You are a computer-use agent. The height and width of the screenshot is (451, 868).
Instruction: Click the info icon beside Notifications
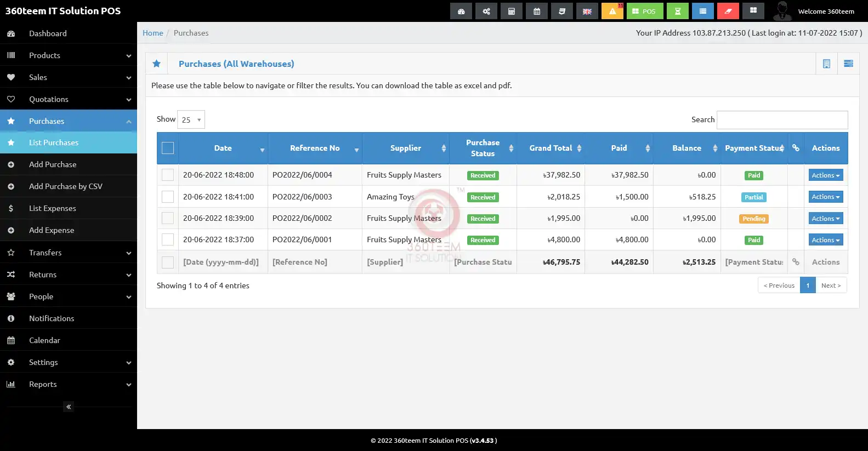click(11, 318)
